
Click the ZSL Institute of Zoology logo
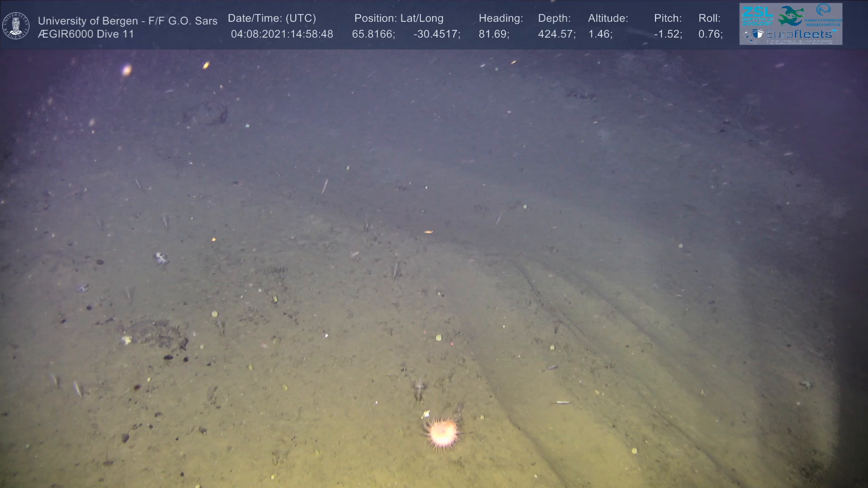coord(758,16)
